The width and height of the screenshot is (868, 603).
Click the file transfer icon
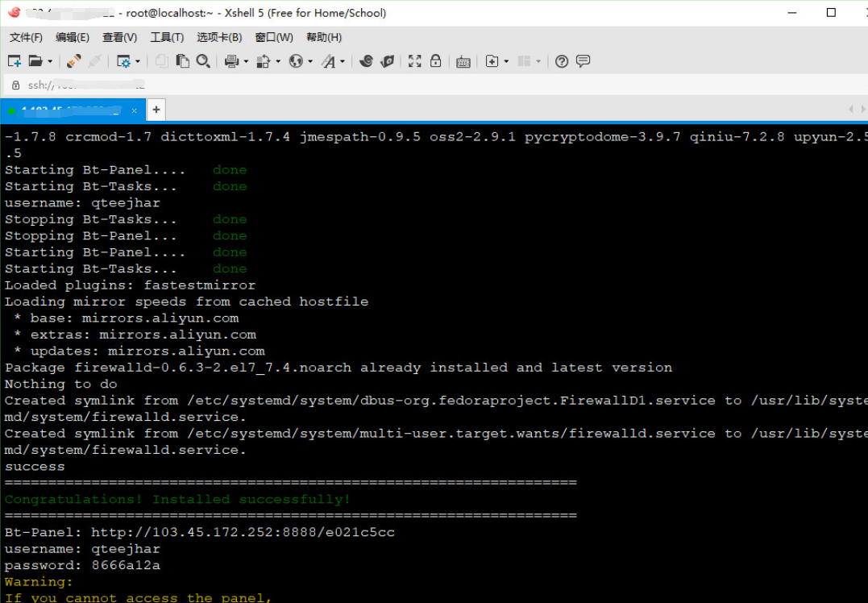[264, 61]
